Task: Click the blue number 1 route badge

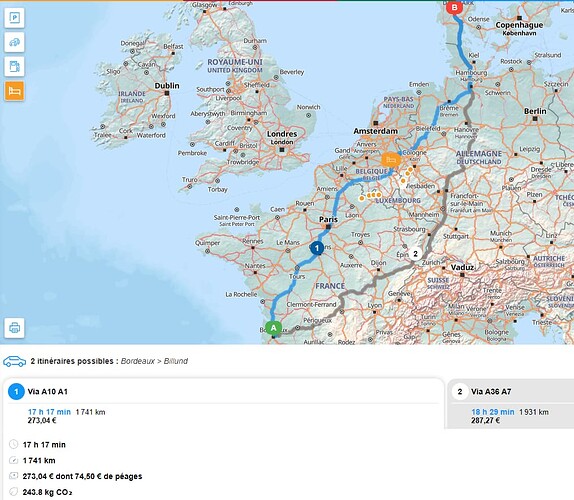Action: point(16,392)
